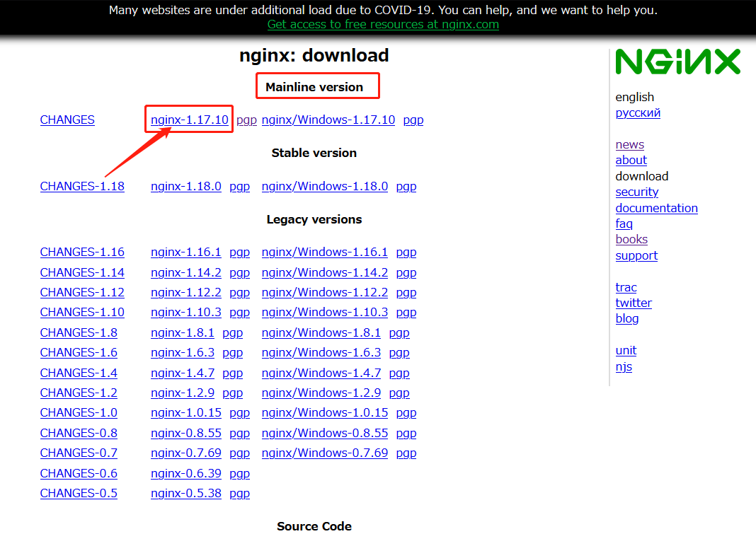Open CHANGES-1.18 changelog
The height and width of the screenshot is (534, 756).
tap(82, 187)
